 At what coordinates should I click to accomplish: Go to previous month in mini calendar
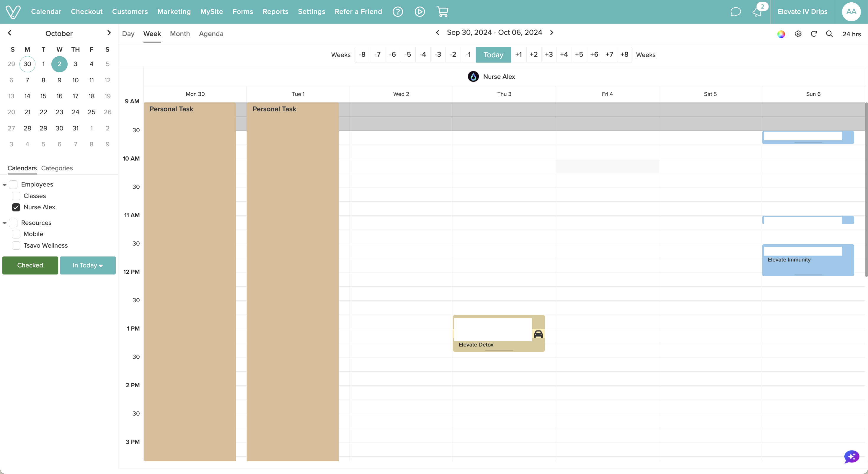click(9, 33)
